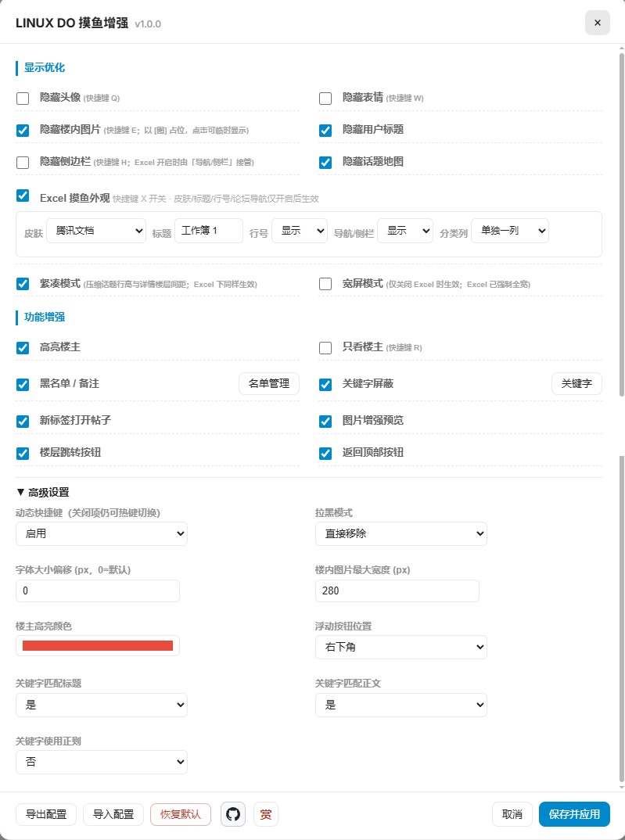Click the v1.0.0 version label
This screenshot has height=840, width=625.
pyautogui.click(x=148, y=24)
